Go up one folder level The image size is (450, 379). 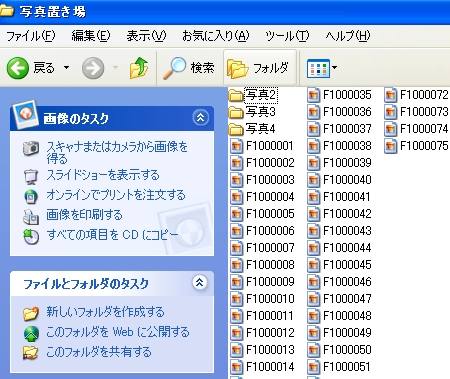click(139, 68)
